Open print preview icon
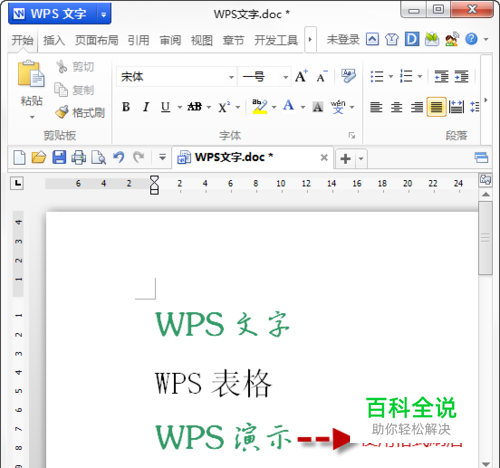 point(99,157)
